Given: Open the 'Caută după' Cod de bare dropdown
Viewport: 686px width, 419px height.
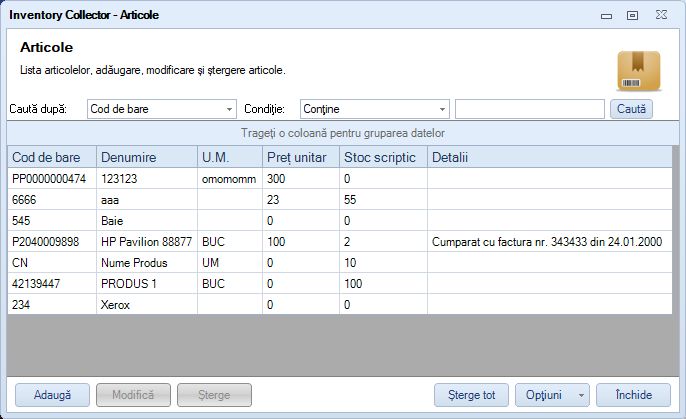Looking at the screenshot, I should click(x=162, y=109).
